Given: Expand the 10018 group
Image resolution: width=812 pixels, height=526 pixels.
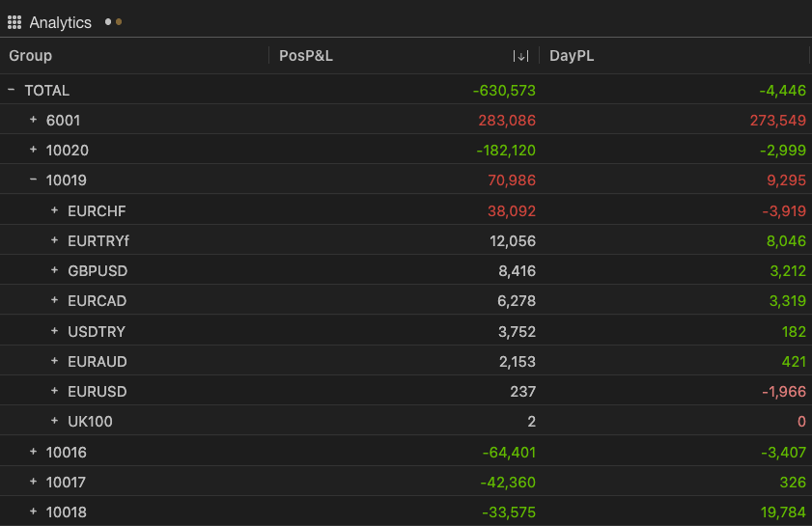Looking at the screenshot, I should (x=33, y=512).
